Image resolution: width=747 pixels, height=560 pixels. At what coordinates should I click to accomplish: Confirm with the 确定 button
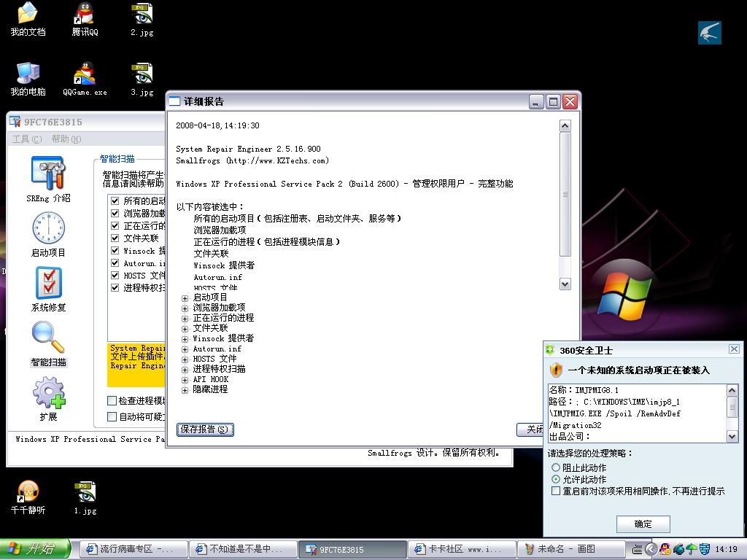[x=643, y=524]
